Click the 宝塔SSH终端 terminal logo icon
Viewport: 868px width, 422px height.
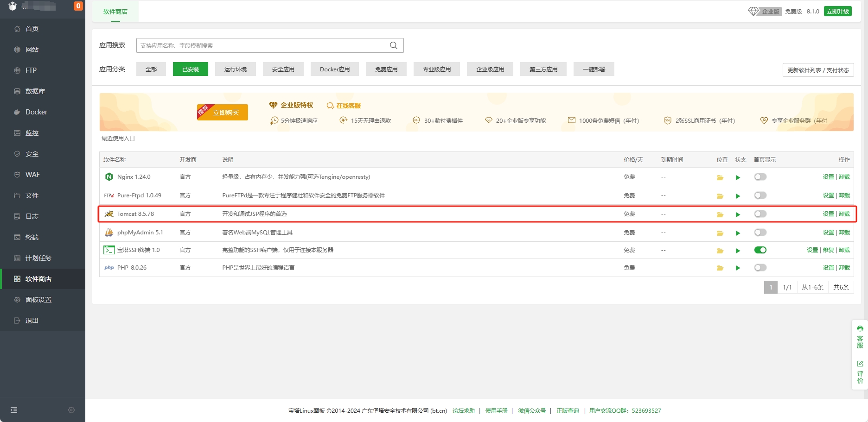coord(109,250)
